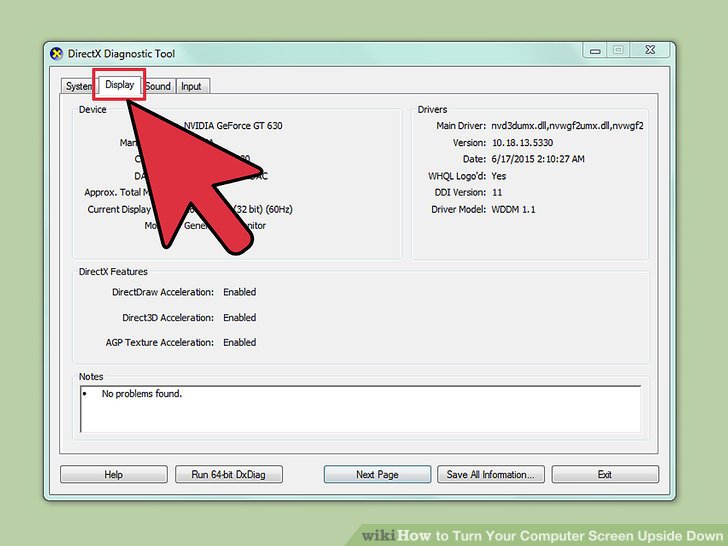Click the Notes group heading

(91, 377)
